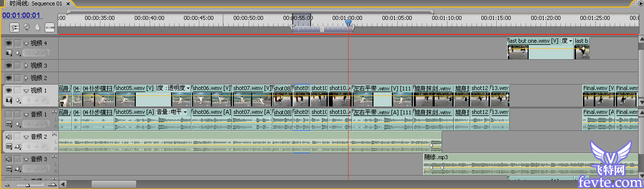
Task: Click the zoom out mountain icon
Action: click(x=7, y=185)
